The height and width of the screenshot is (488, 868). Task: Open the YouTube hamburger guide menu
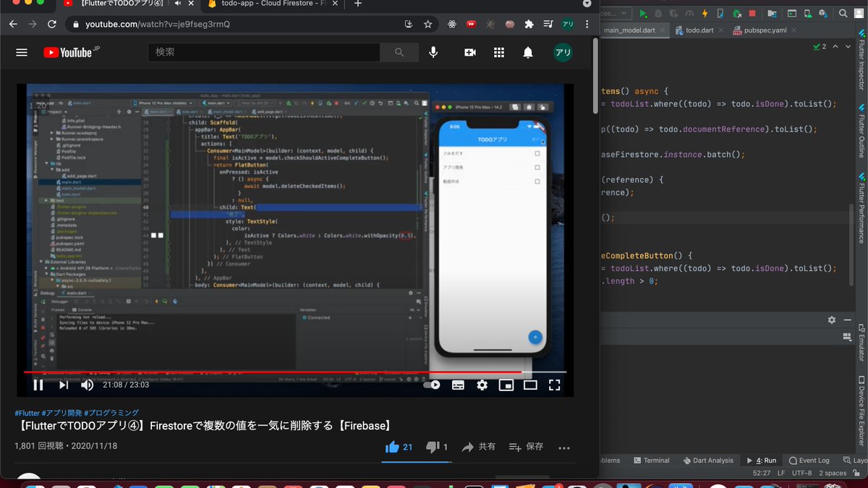22,53
